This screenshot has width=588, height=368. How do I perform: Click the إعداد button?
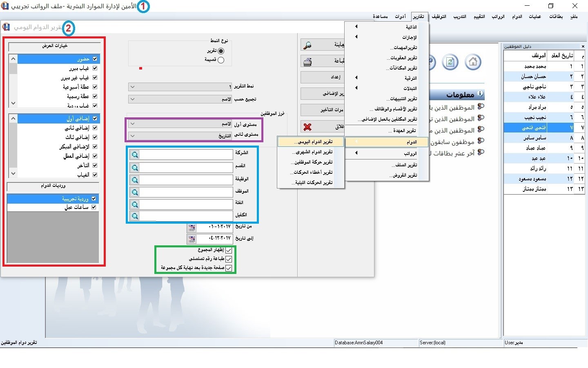[x=323, y=77]
